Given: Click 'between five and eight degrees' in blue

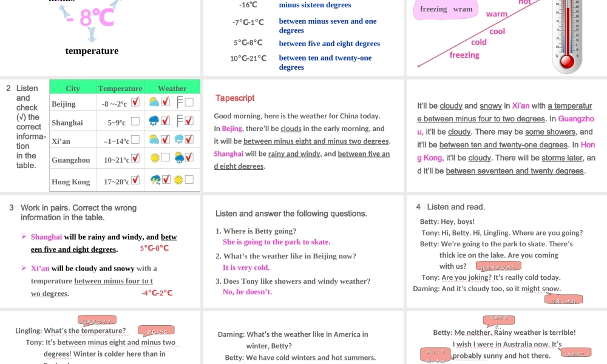Looking at the screenshot, I should [330, 43].
